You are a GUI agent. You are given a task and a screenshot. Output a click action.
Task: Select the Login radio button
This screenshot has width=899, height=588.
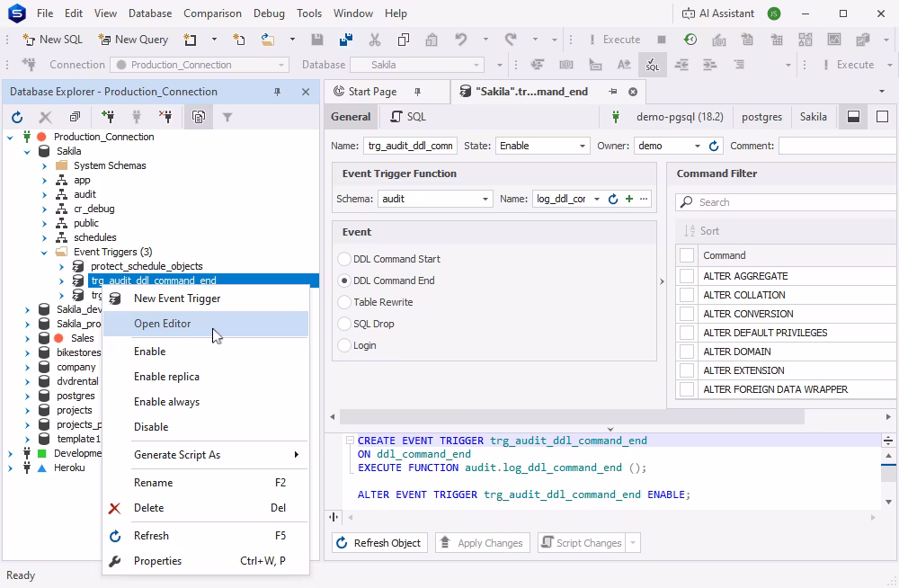point(344,345)
